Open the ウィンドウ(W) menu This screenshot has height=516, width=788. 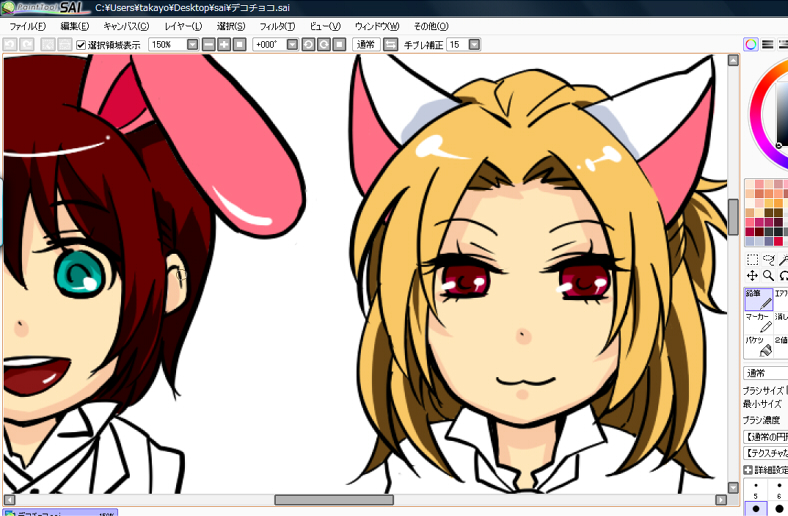coord(377,26)
